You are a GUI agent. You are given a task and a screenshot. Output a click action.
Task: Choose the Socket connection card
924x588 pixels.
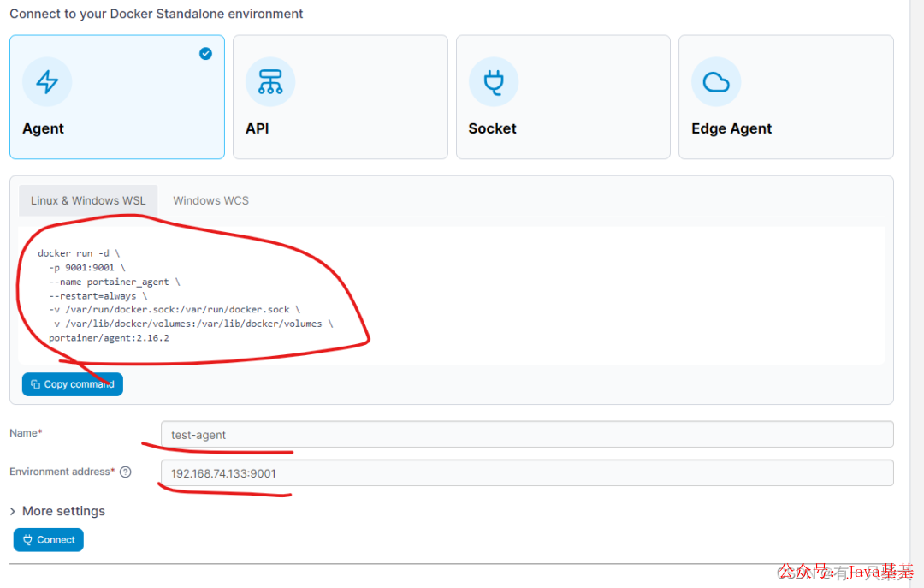pos(563,97)
